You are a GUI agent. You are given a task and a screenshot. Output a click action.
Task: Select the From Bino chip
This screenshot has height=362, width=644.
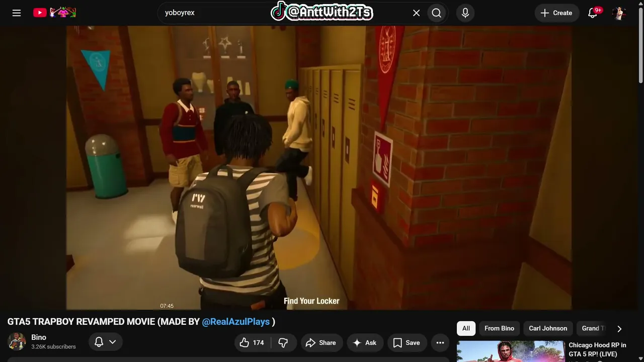(x=500, y=328)
